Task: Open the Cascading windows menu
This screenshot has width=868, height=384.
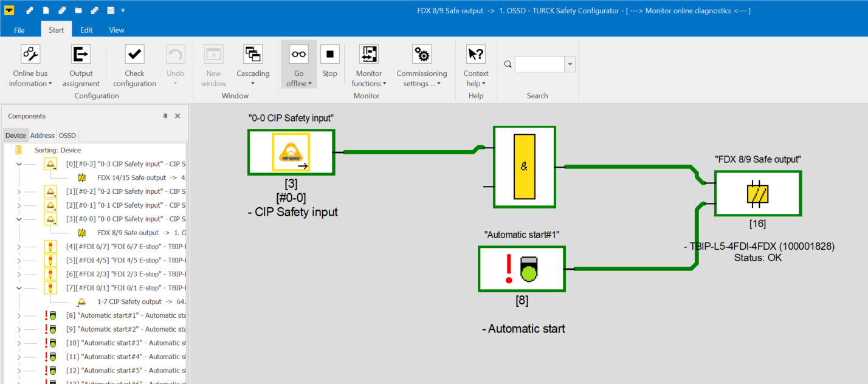Action: [253, 66]
